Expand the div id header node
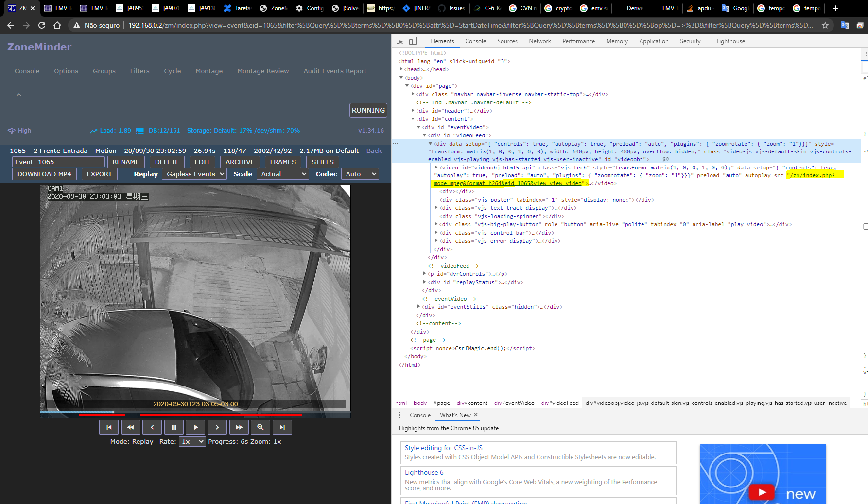The height and width of the screenshot is (504, 868). [413, 111]
